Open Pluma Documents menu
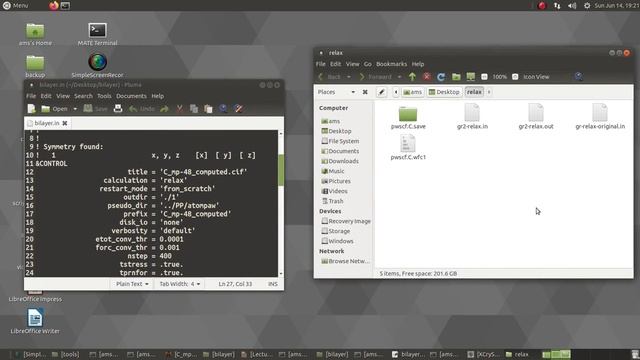 pos(131,96)
